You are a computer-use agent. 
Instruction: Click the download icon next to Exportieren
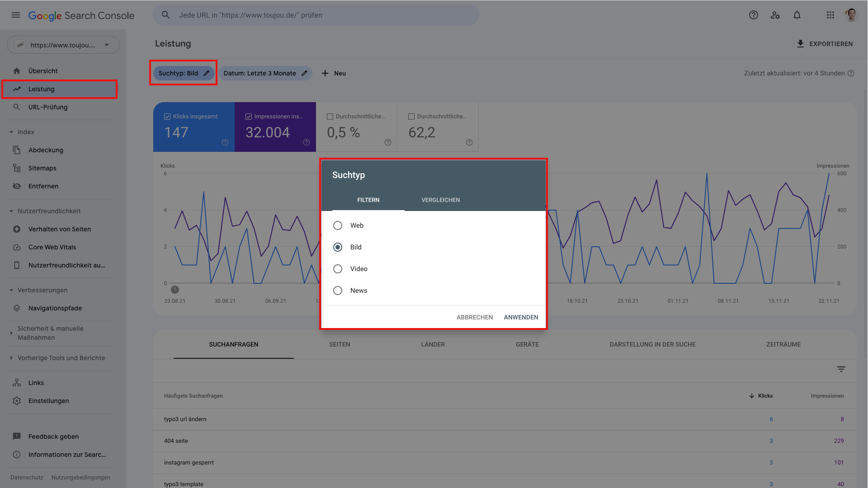coord(800,44)
